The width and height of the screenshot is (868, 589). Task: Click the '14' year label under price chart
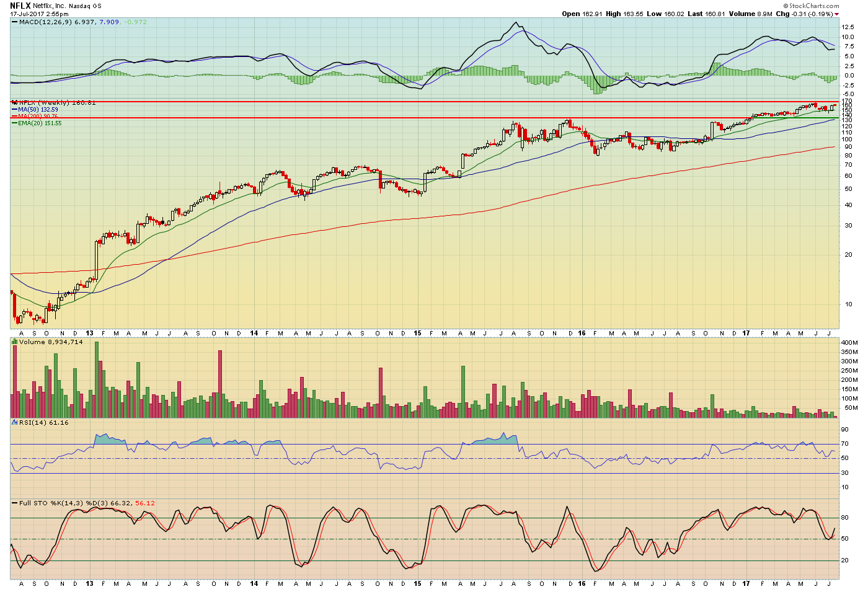(254, 333)
